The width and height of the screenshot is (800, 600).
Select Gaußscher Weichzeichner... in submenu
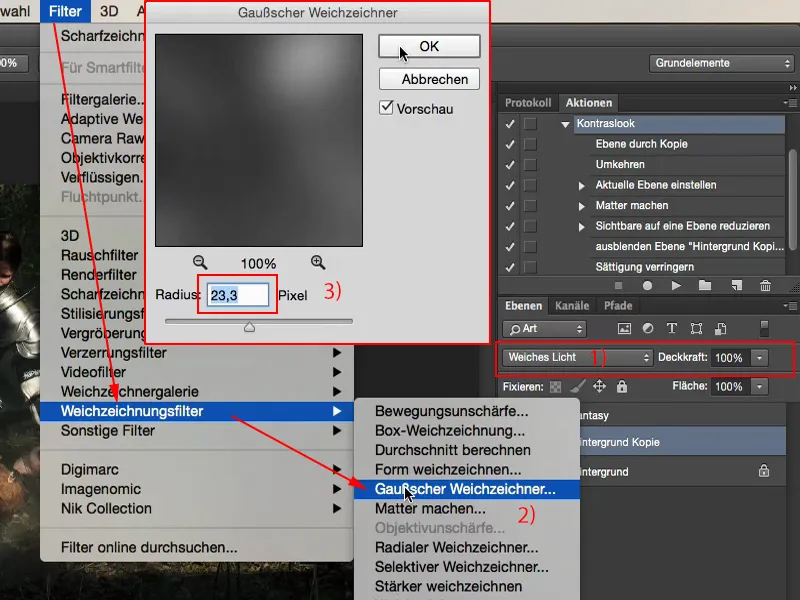467,489
